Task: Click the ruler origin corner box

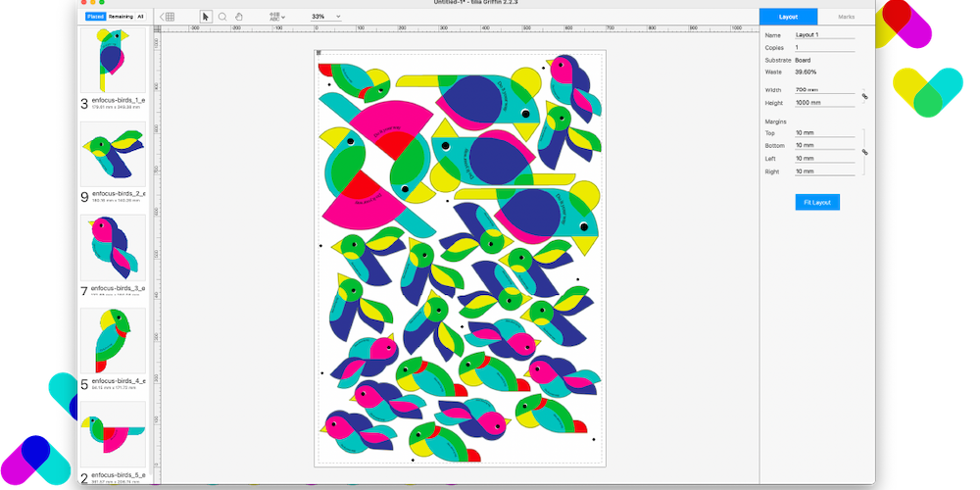Action: point(158,28)
